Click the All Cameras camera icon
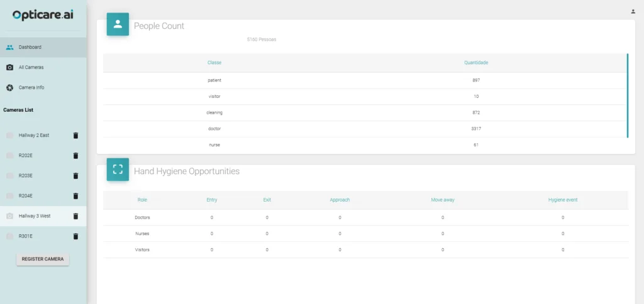This screenshot has width=644, height=304. coord(10,67)
